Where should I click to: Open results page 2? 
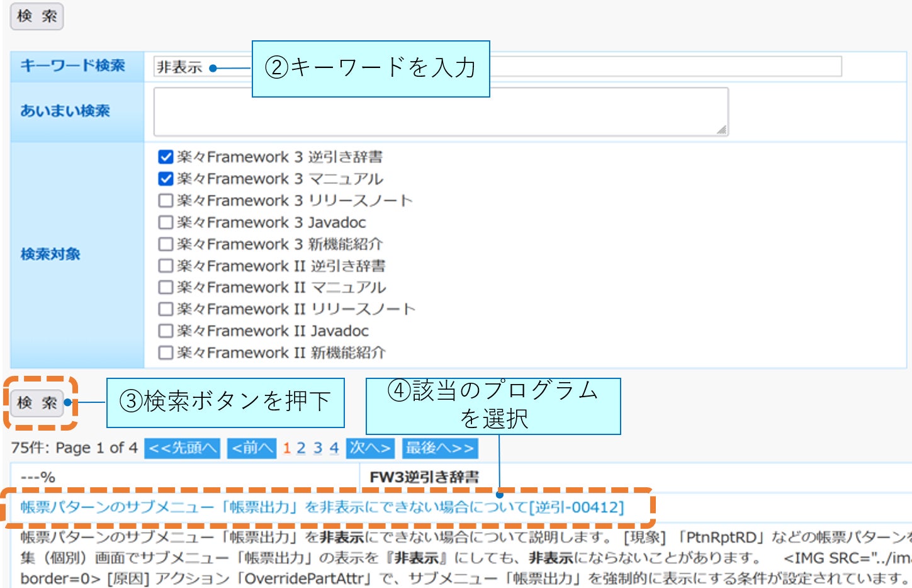pyautogui.click(x=301, y=448)
